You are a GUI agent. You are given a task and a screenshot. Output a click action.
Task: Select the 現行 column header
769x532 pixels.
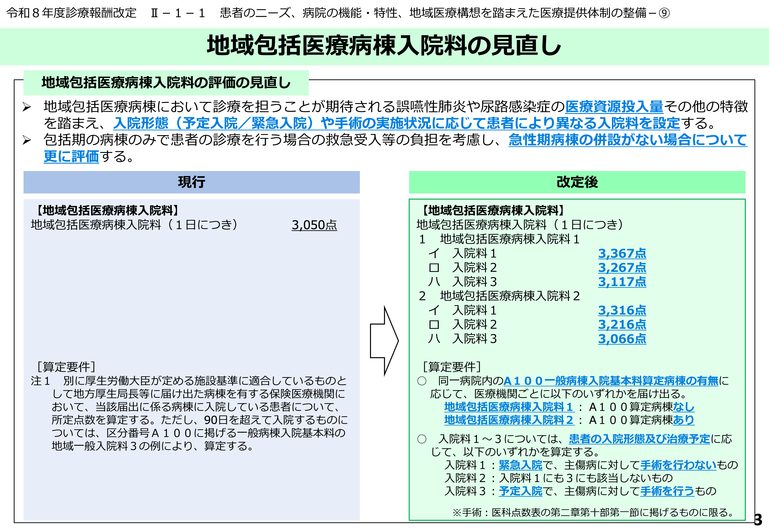pos(191,182)
